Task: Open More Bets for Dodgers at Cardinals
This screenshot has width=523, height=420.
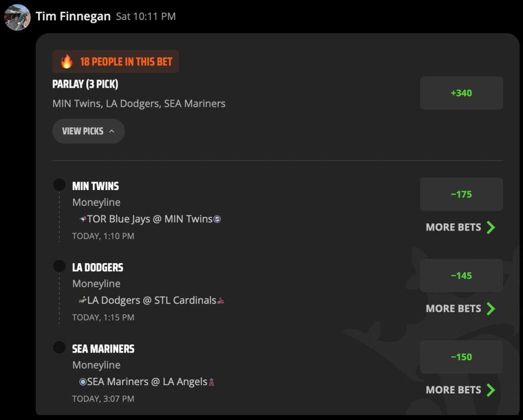Action: 461,309
